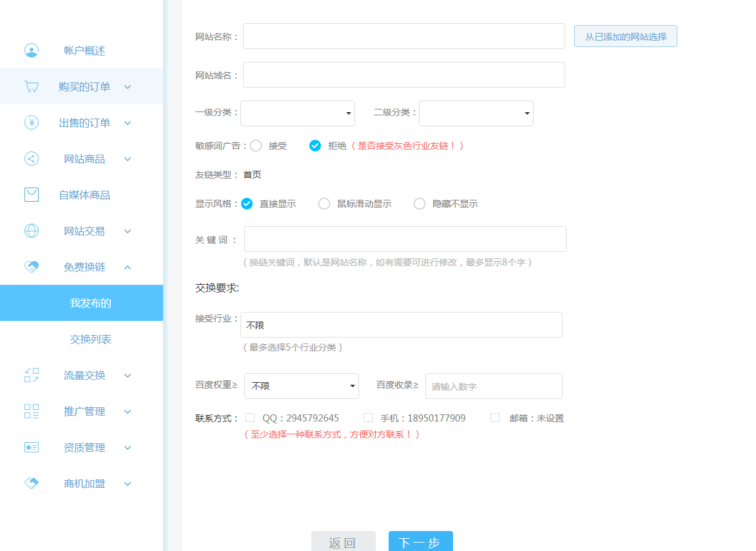Viewport: 756px width, 551px height.
Task: Open the 一级分类 dropdown
Action: pos(298,113)
